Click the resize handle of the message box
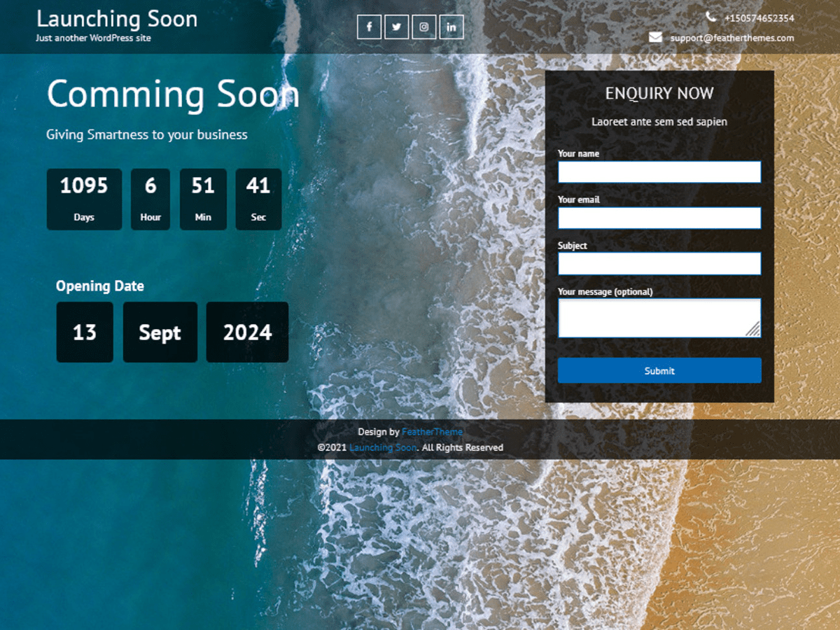Image resolution: width=840 pixels, height=630 pixels. click(x=755, y=330)
